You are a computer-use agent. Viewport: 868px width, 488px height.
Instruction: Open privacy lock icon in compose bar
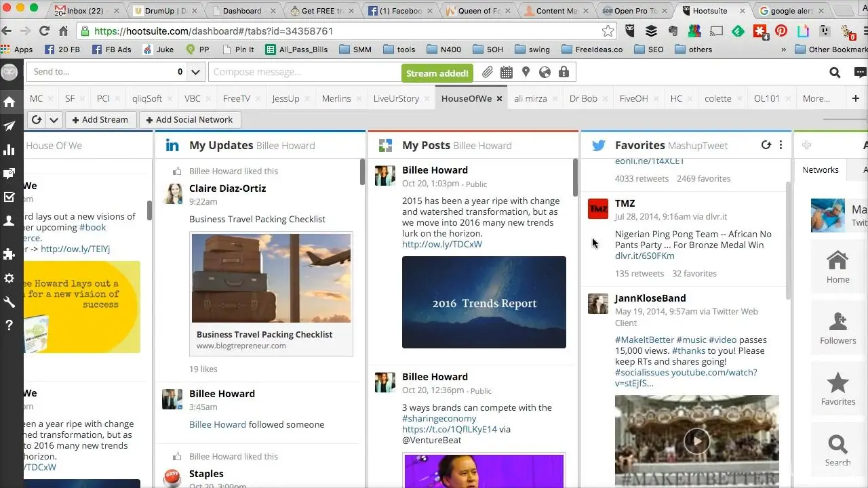click(564, 73)
